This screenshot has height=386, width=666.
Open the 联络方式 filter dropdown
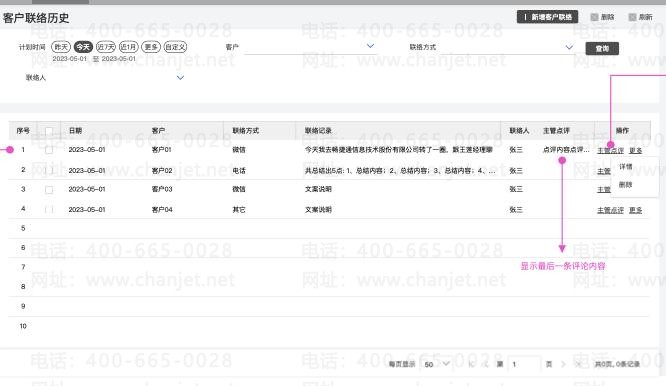click(569, 47)
